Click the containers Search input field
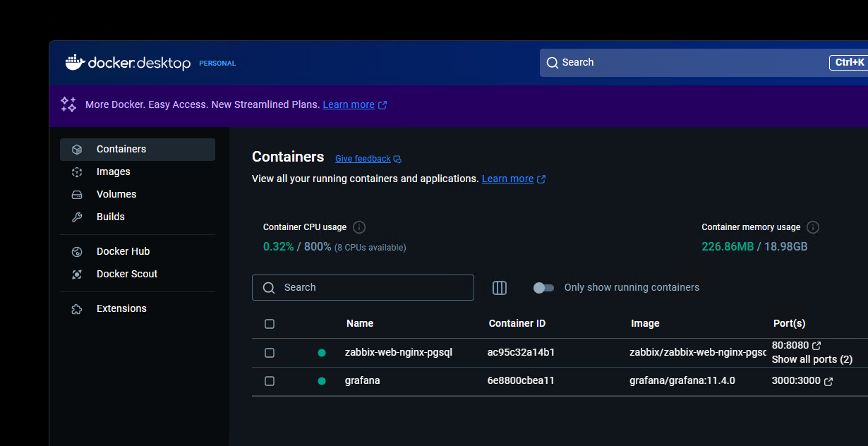The height and width of the screenshot is (446, 868). [x=363, y=288]
